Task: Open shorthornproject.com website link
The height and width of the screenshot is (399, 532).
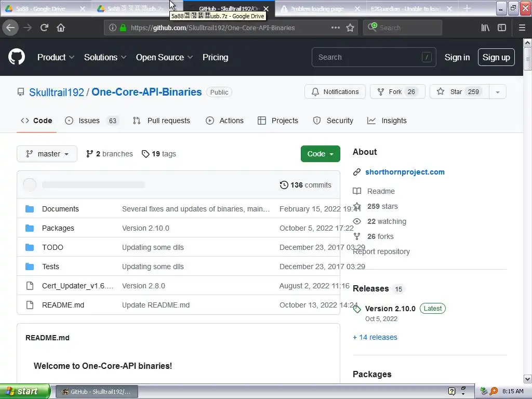Action: [405, 172]
